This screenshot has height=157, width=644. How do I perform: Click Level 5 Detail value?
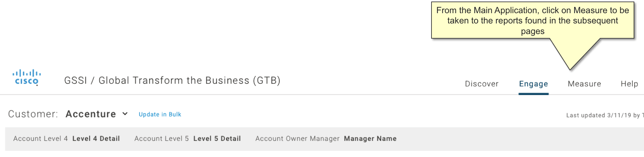click(x=217, y=139)
